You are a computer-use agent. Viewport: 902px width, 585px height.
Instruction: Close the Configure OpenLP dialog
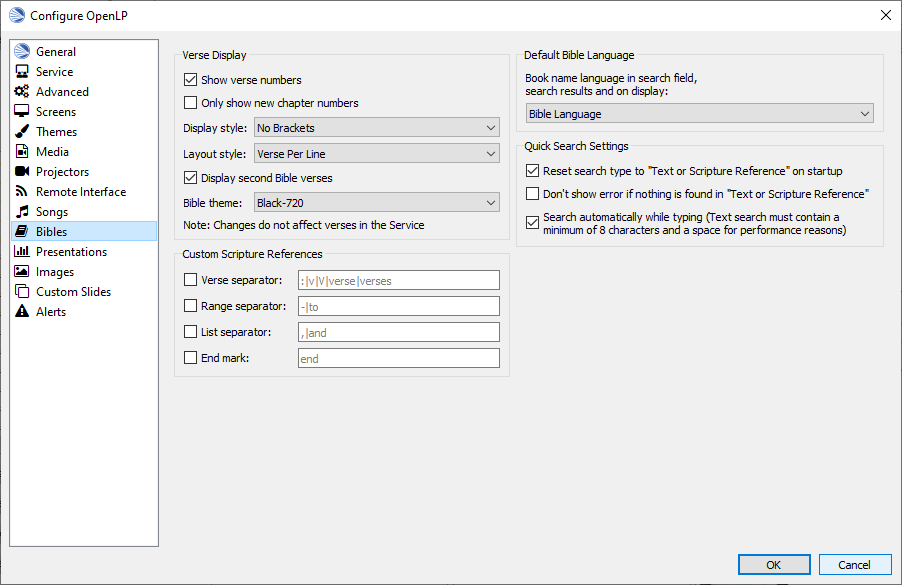click(x=886, y=16)
